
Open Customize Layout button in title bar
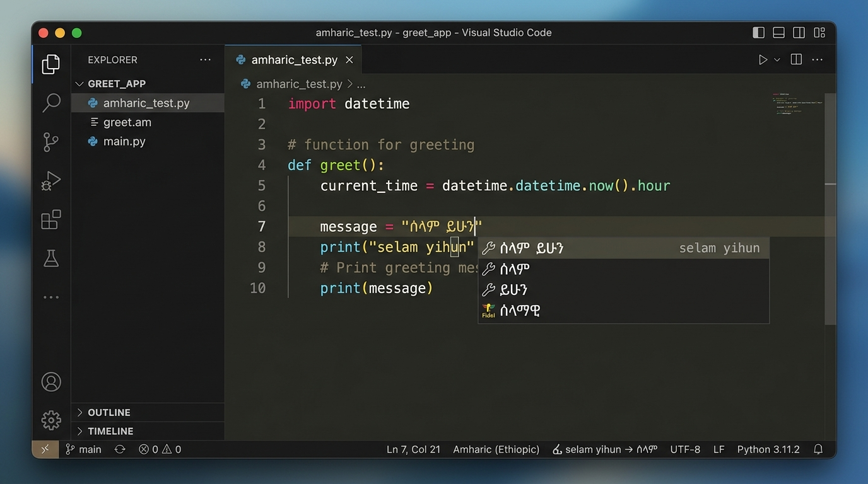click(x=819, y=33)
